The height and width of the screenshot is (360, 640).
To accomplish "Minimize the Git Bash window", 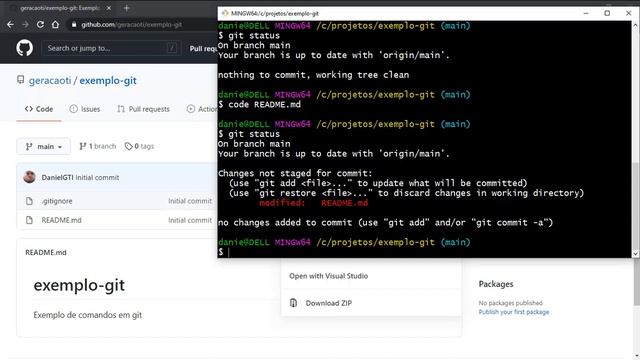I will [586, 13].
